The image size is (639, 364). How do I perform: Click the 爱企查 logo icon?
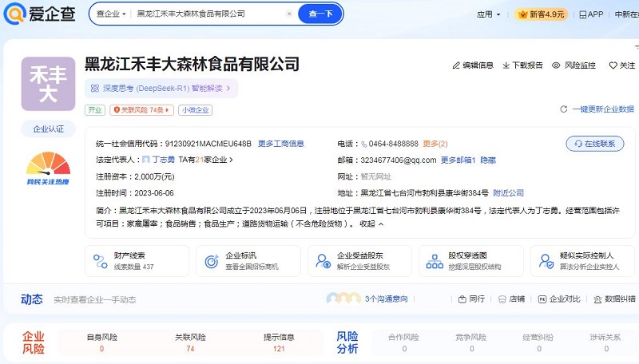coord(15,14)
